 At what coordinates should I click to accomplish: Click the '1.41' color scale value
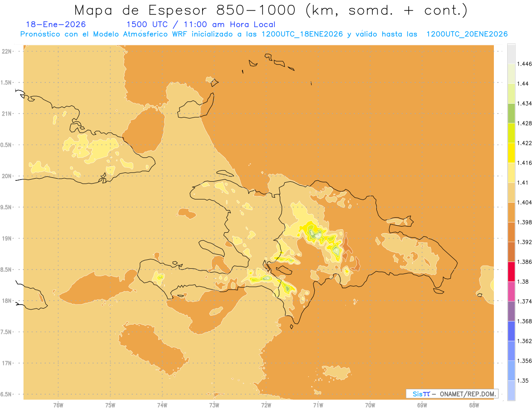(523, 183)
